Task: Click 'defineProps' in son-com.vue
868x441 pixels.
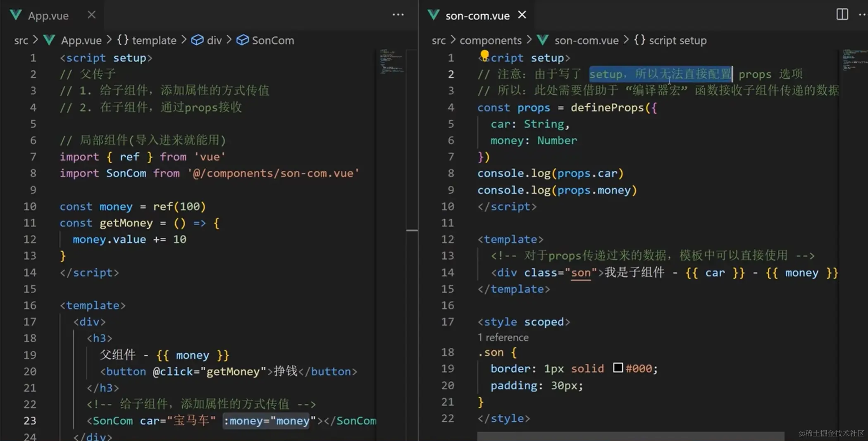Action: [607, 108]
